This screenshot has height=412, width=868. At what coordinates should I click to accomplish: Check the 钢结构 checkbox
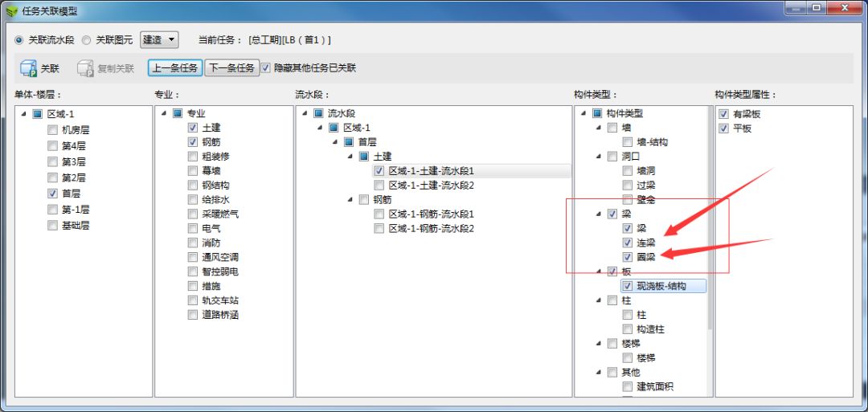coord(192,186)
